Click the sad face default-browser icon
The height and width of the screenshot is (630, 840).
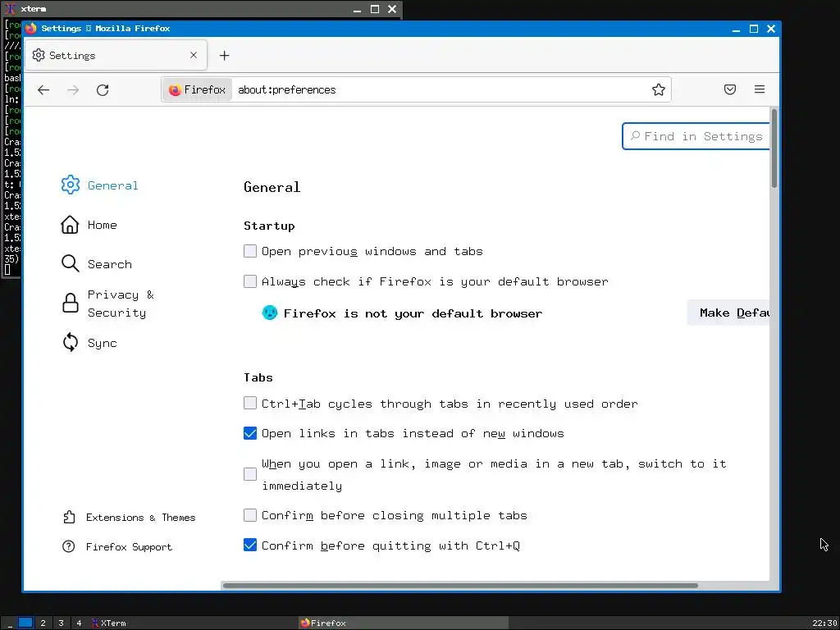pyautogui.click(x=269, y=313)
